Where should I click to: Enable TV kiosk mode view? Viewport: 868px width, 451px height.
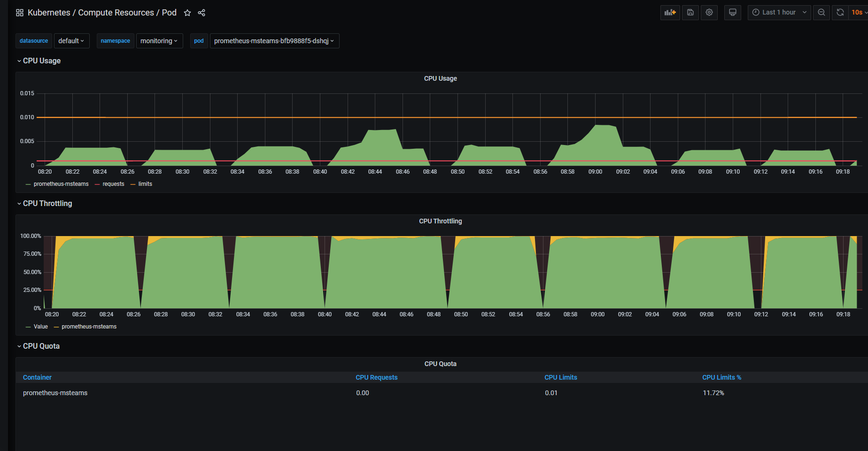tap(732, 12)
